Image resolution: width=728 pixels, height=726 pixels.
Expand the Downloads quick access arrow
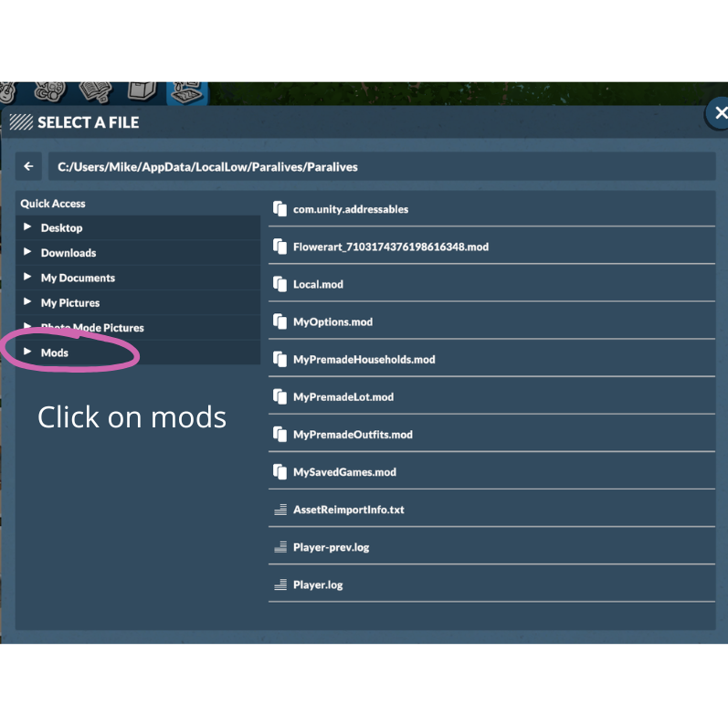tap(27, 252)
